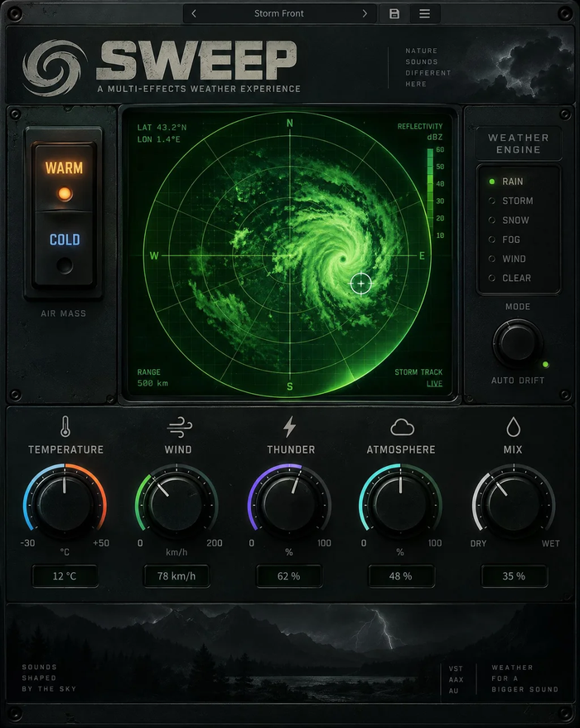Viewport: 580px width, 728px height.
Task: Click the thermometer icon
Action: [x=65, y=426]
